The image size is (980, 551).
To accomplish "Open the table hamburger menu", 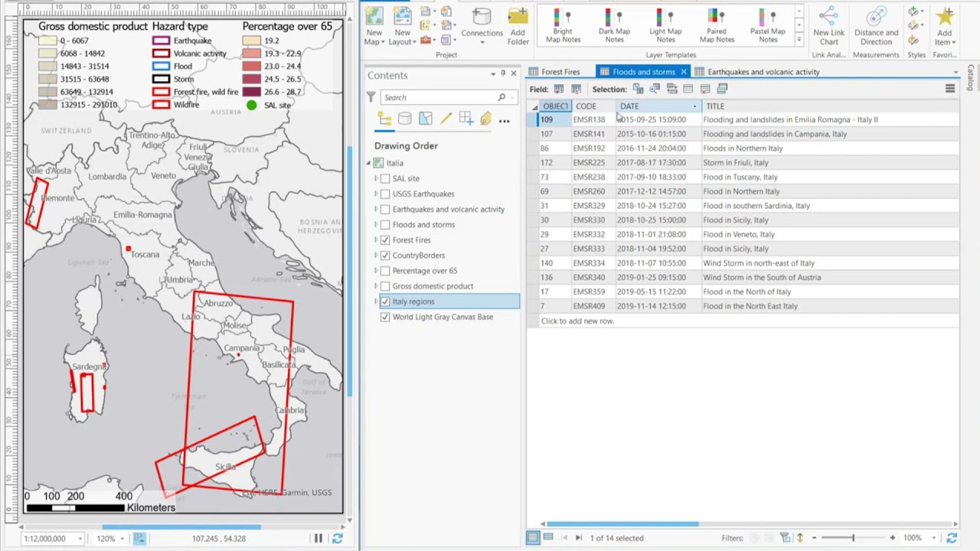I will click(x=950, y=89).
